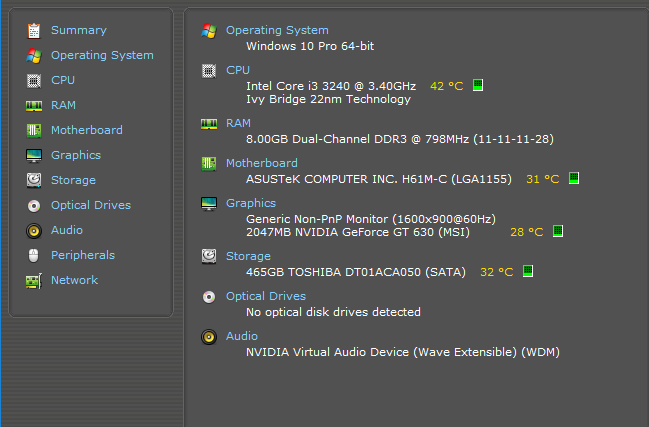Screen dimensions: 649x427
Task: Click the RAM heading link in summary
Action: click(238, 123)
